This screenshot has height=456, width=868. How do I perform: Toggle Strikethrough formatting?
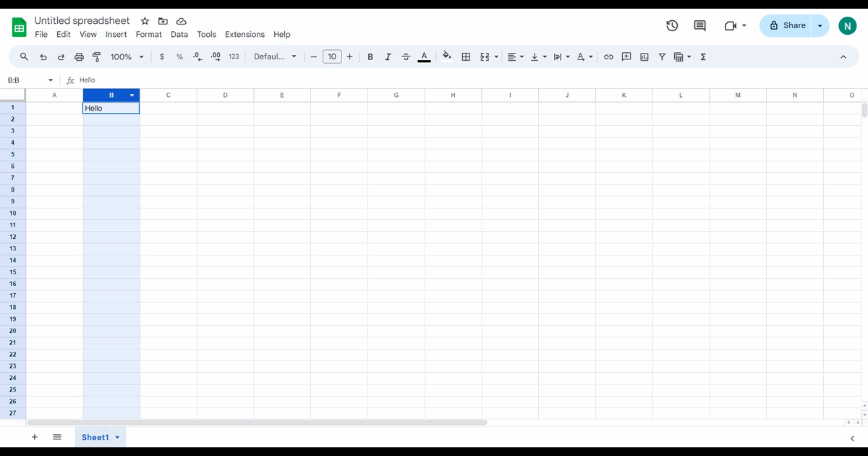click(406, 56)
